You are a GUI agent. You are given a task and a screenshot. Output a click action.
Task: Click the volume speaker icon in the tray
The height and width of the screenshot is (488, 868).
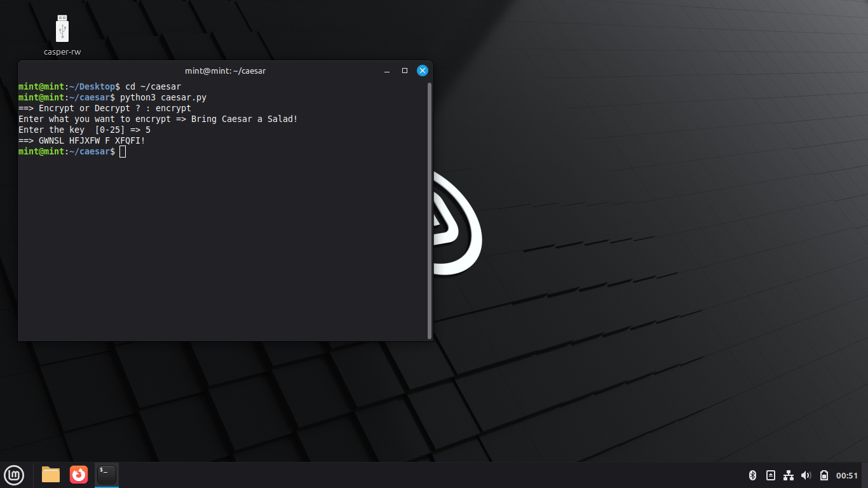click(x=806, y=475)
